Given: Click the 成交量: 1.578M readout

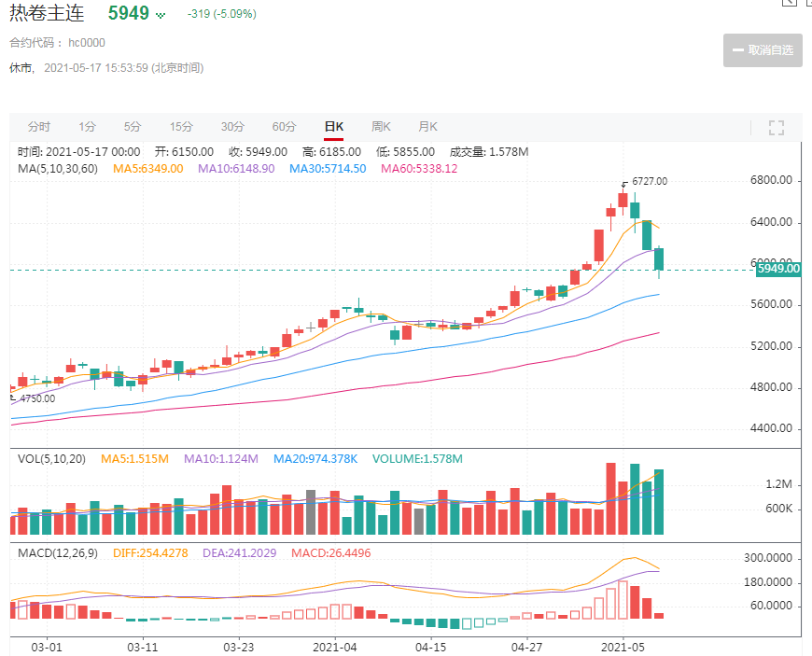Looking at the screenshot, I should pos(489,152).
